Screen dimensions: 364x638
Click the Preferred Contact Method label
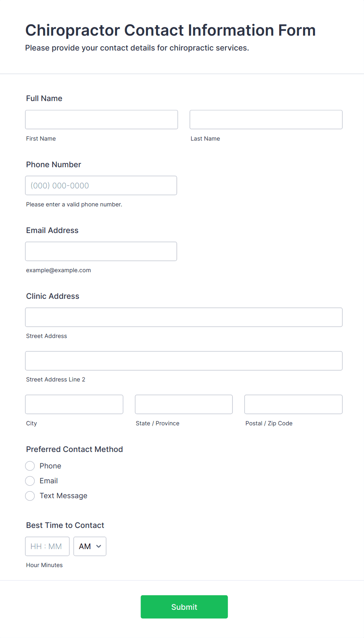[x=74, y=449]
